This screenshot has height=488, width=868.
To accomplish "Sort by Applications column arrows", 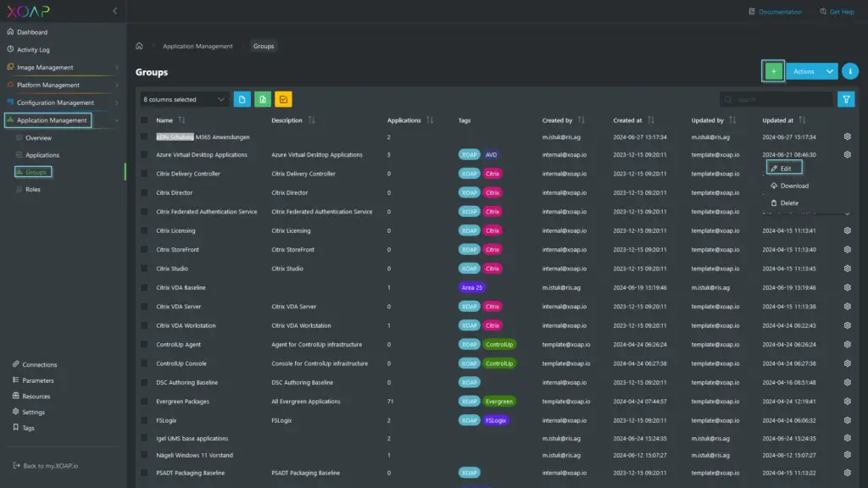I will pos(430,120).
